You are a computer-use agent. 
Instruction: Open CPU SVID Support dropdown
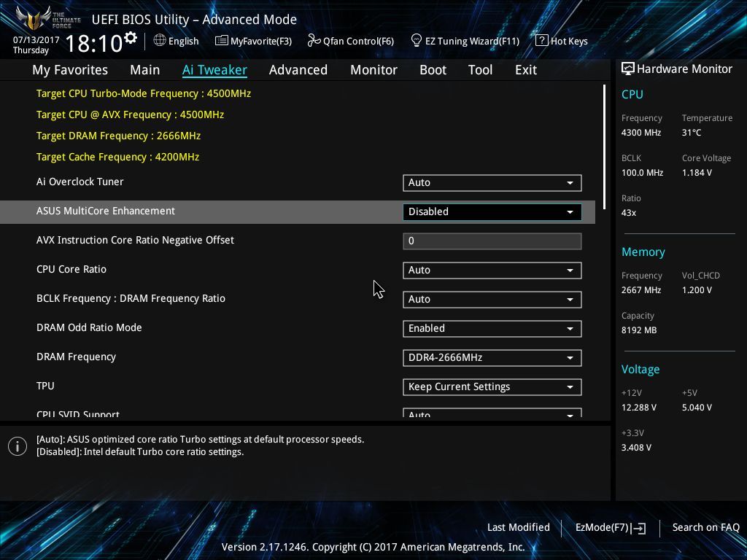coord(492,413)
